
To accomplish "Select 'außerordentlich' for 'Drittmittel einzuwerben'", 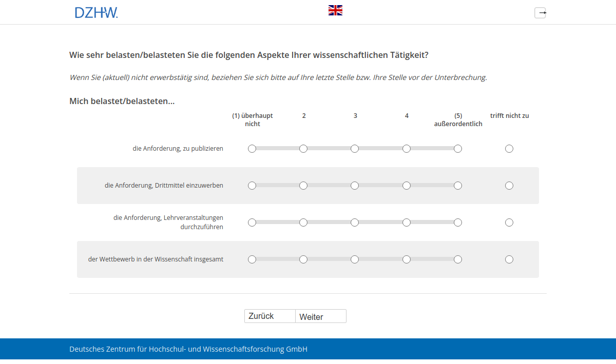I will pos(457,186).
